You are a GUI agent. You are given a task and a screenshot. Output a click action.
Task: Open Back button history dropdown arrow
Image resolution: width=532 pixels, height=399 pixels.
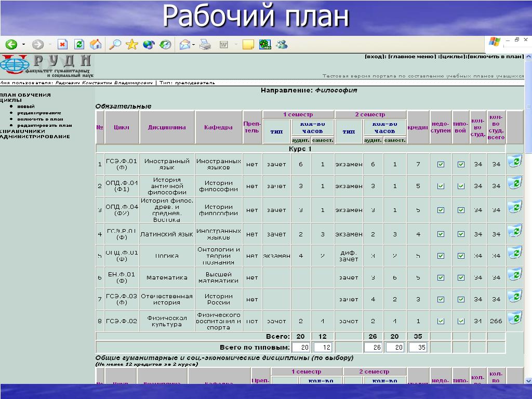click(23, 45)
